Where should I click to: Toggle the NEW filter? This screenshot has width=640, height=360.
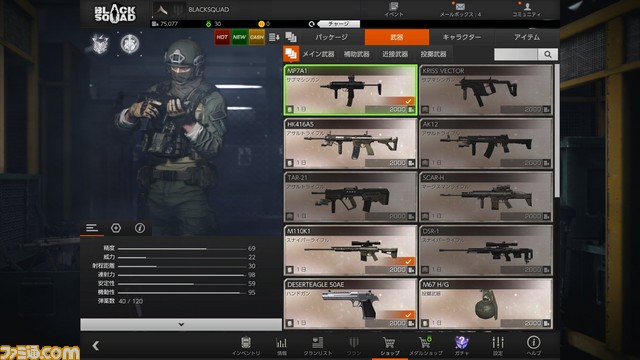pos(239,38)
